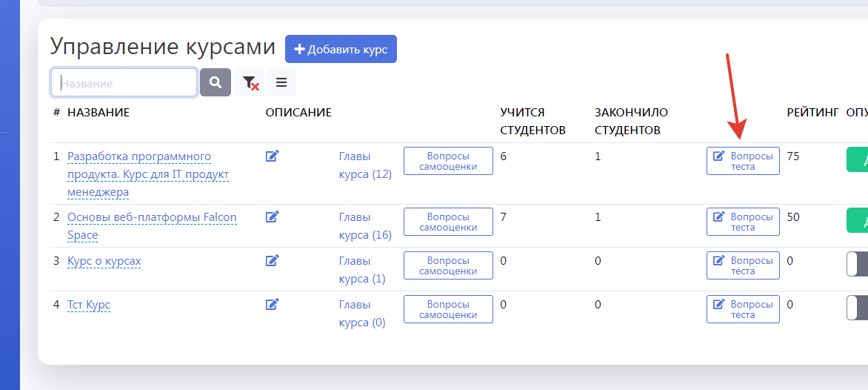
Task: Open the hamburger list menu icon
Action: tap(281, 82)
